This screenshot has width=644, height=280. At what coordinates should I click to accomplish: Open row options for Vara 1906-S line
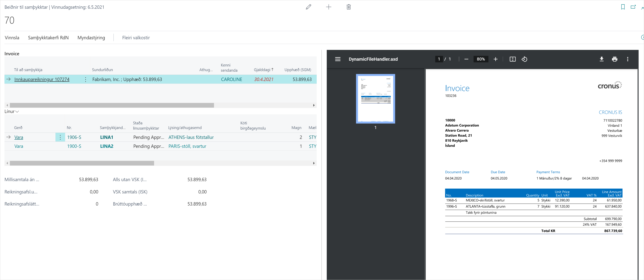pyautogui.click(x=60, y=137)
